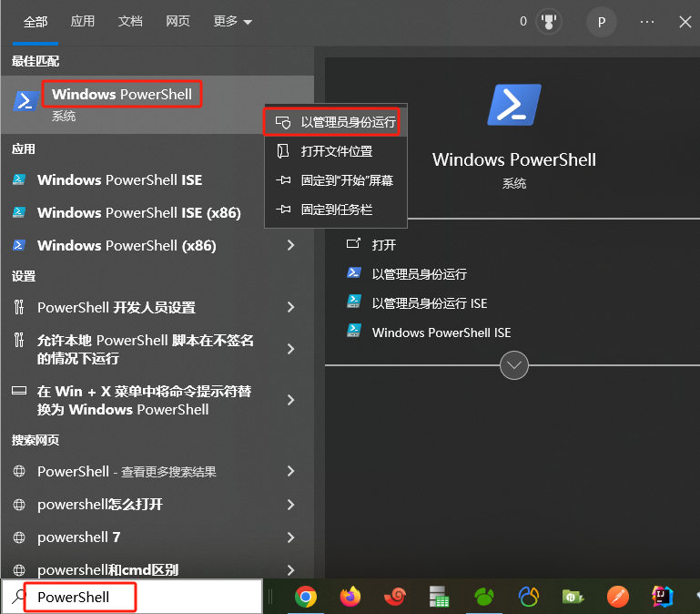Open the red swirl app on taskbar
Image resolution: width=700 pixels, height=614 pixels.
tap(395, 597)
